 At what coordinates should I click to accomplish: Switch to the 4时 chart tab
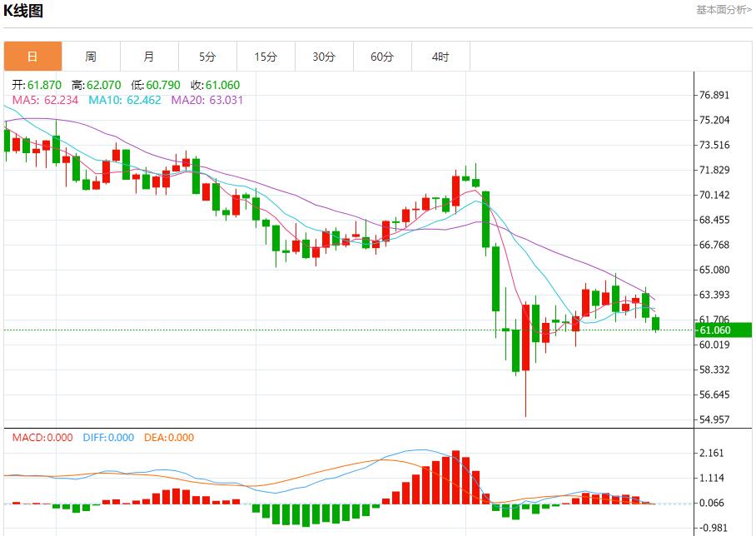click(x=440, y=57)
